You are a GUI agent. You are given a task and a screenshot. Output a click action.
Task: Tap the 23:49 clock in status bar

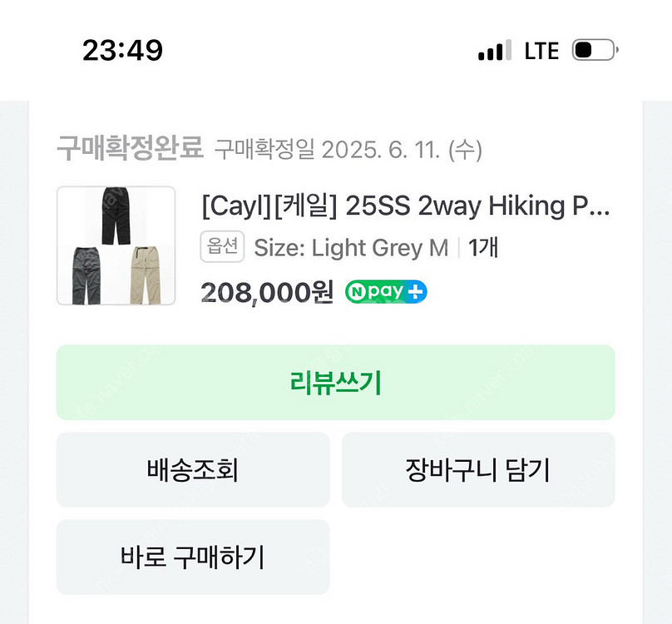122,51
